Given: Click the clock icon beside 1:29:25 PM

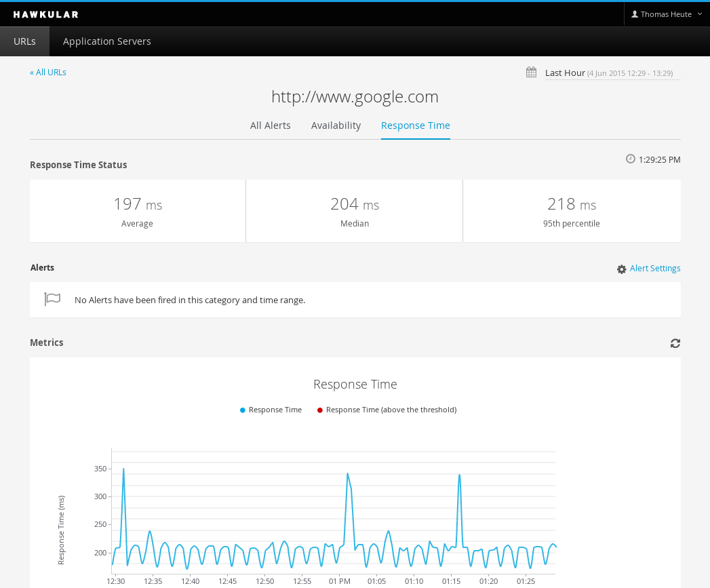Looking at the screenshot, I should tap(630, 159).
